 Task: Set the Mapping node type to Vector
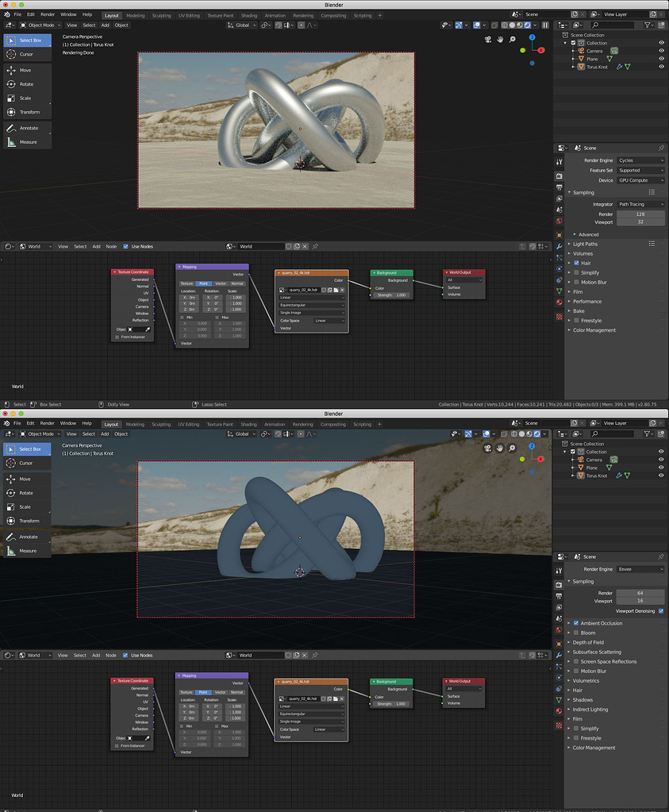(220, 283)
